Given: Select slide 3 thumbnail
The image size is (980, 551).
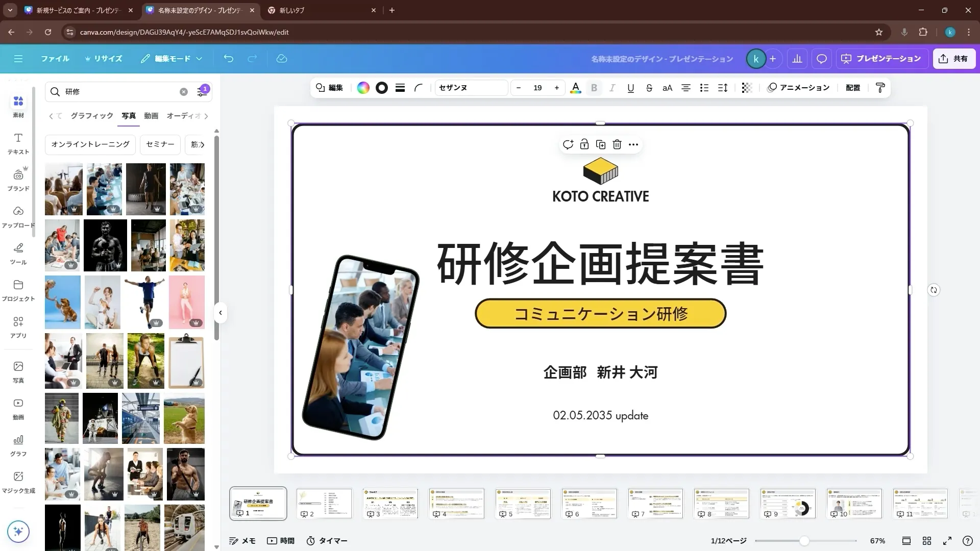Looking at the screenshot, I should (390, 503).
